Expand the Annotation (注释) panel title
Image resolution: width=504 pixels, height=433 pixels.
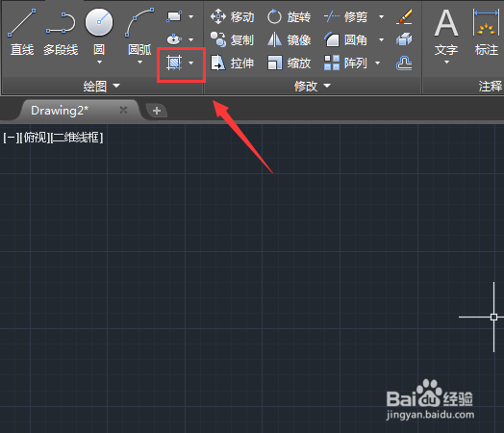coord(490,87)
